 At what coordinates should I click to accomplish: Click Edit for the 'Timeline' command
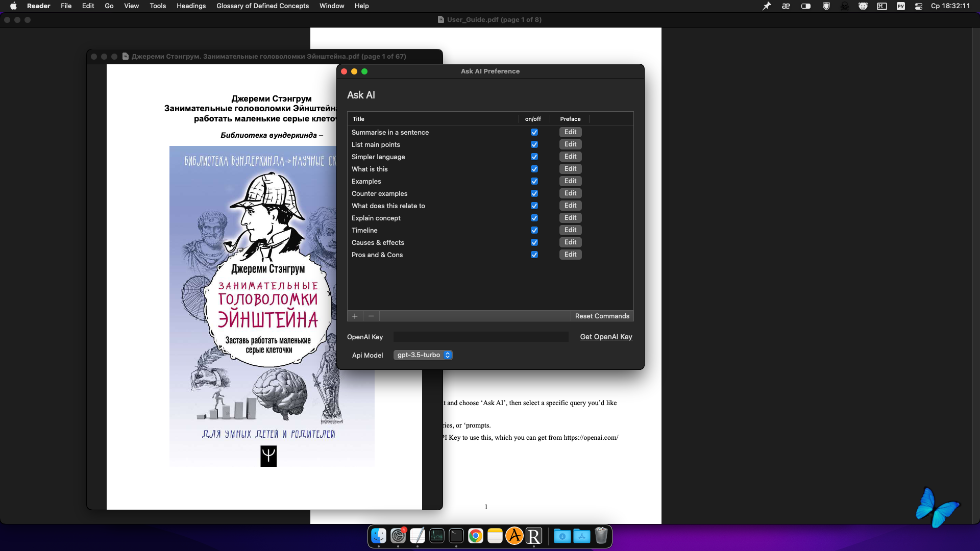pyautogui.click(x=571, y=230)
